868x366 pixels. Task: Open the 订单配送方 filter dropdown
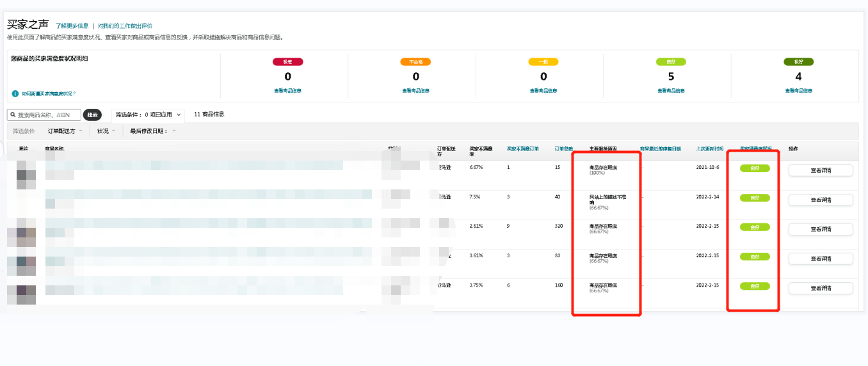65,131
